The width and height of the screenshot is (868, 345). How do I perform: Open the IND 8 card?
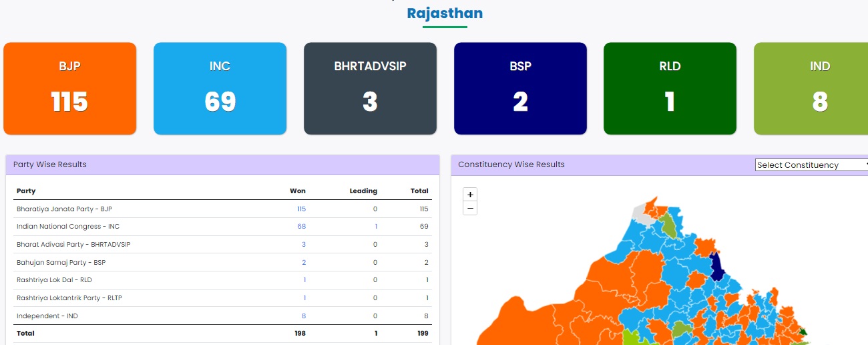click(x=811, y=89)
